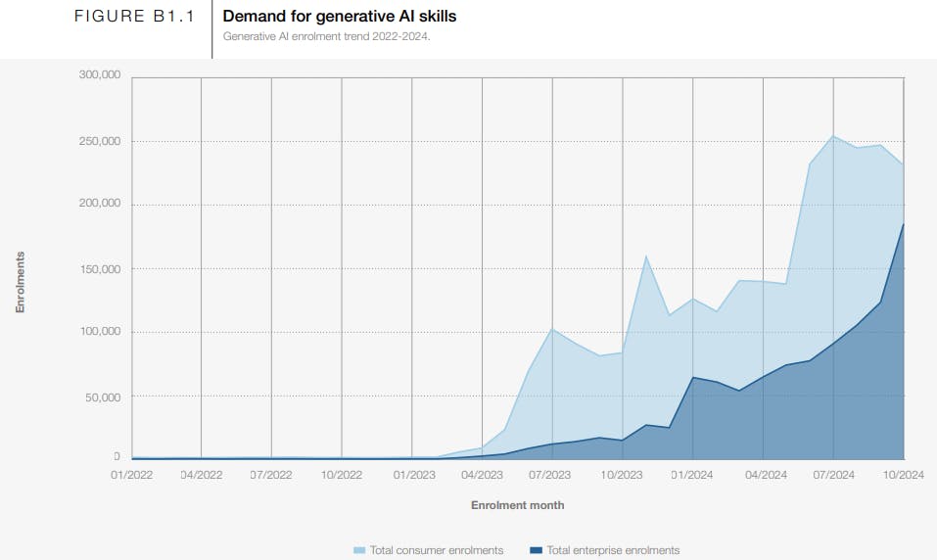Click subtitle 'Generative AI enrolment trend 2022-2024.'
937x560 pixels.
click(326, 36)
